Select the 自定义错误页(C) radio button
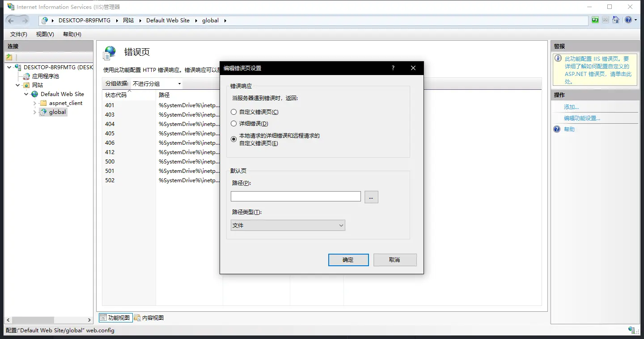 233,112
